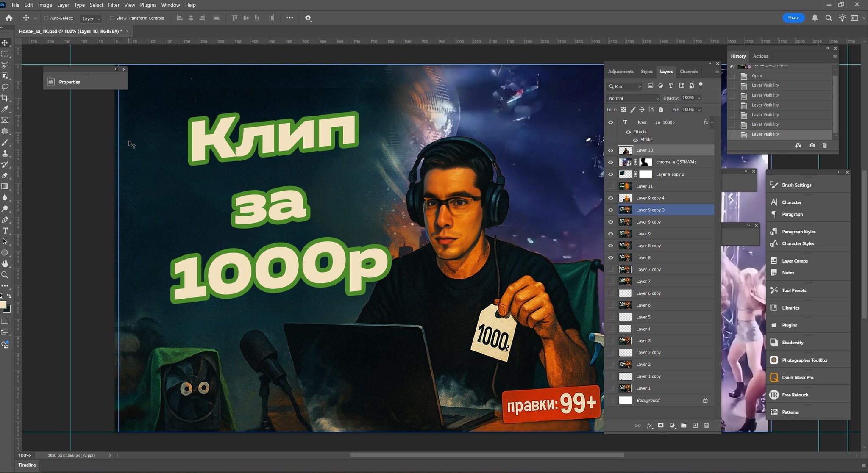This screenshot has width=868, height=473.
Task: Add layer mask at panel bottom
Action: coord(660,425)
